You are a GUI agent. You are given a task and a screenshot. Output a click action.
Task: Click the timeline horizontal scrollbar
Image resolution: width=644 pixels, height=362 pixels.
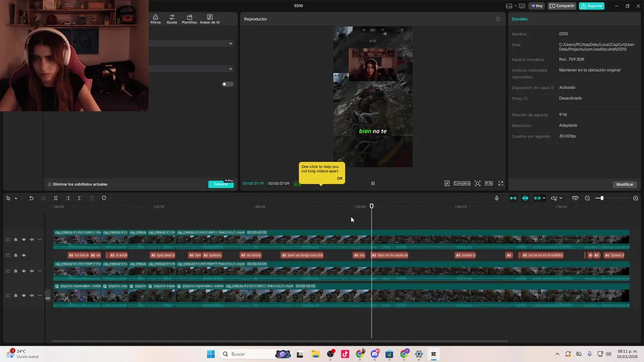tap(281, 341)
